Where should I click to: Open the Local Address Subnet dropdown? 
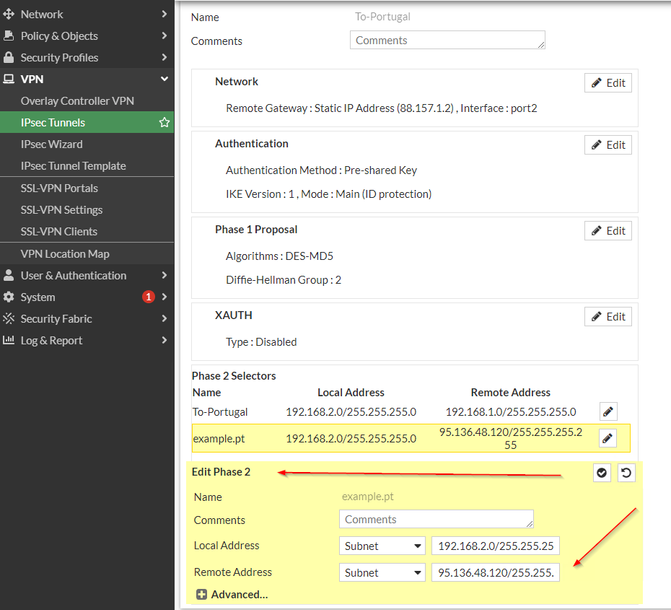(382, 546)
